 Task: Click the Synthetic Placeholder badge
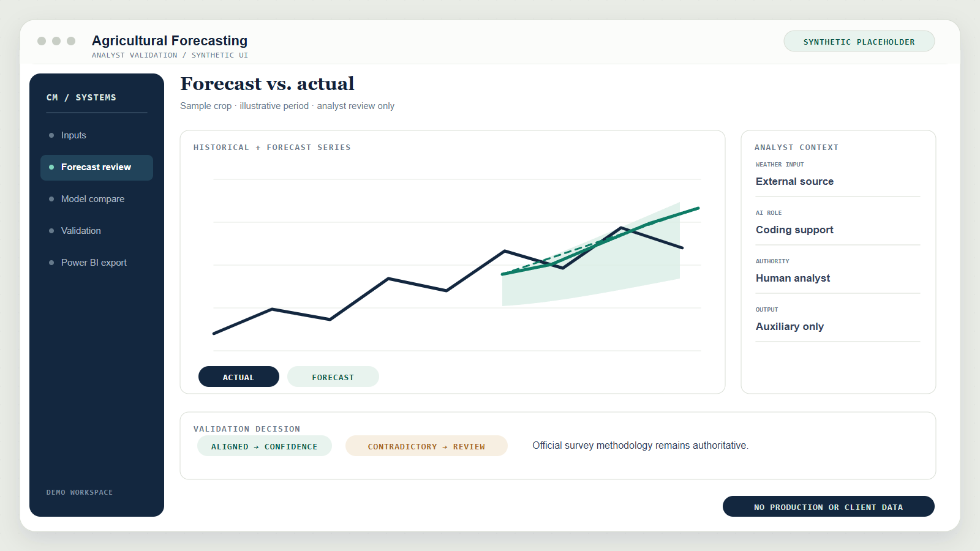(x=859, y=41)
